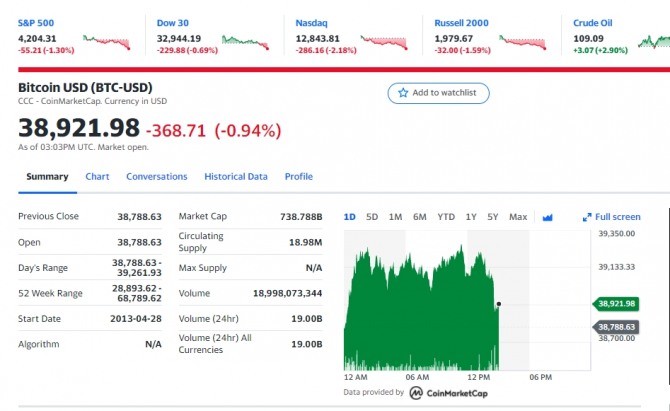This screenshot has width=670, height=411.
Task: Open the Conversations tab
Action: point(156,177)
